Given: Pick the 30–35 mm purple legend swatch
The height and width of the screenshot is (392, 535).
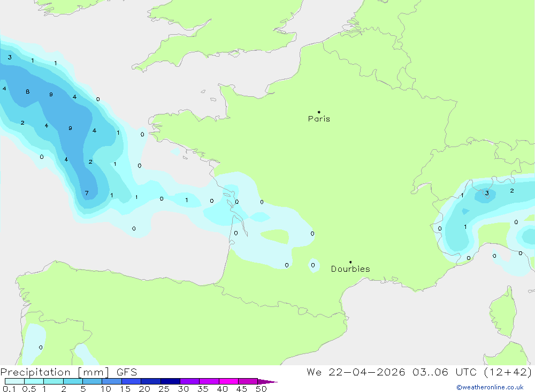Looking at the screenshot, I should [x=190, y=381].
